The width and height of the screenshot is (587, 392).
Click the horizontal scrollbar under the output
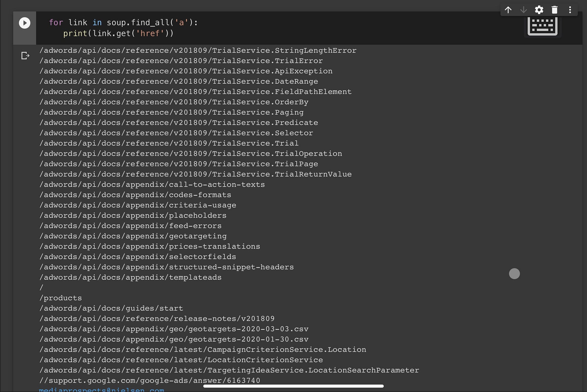click(x=293, y=386)
